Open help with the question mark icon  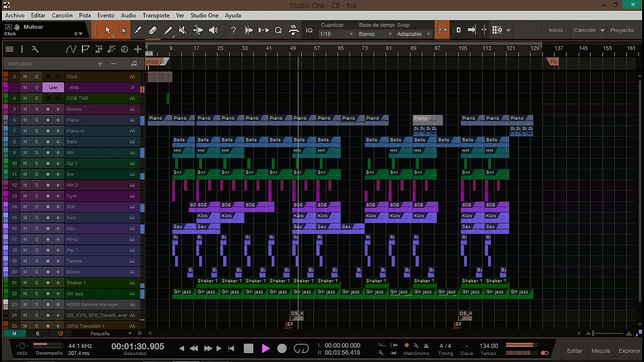point(233,30)
